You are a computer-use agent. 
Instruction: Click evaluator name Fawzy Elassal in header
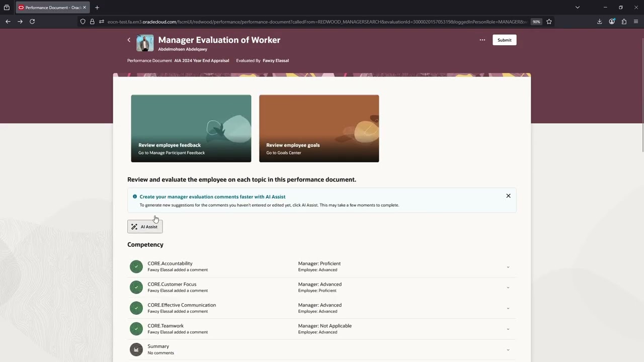coord(276,60)
